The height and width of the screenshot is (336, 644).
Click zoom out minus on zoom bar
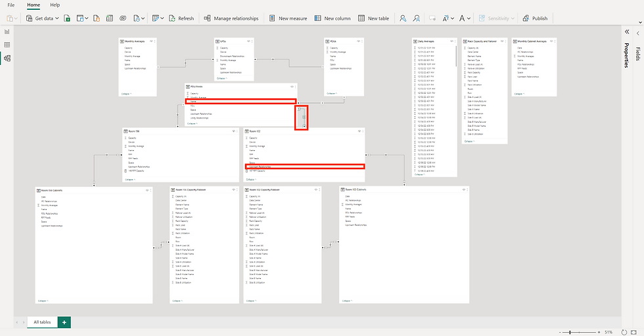coord(560,332)
